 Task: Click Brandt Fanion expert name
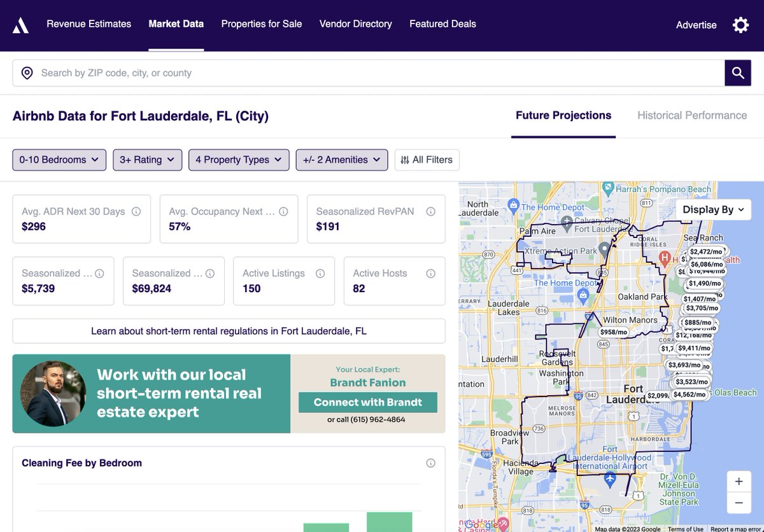[x=368, y=382]
